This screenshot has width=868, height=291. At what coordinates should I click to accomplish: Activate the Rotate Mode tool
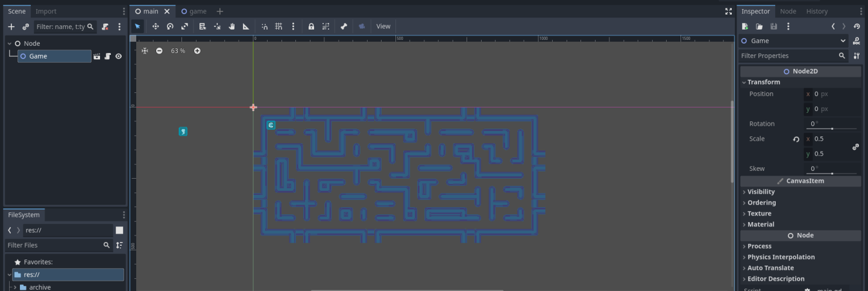pyautogui.click(x=170, y=27)
